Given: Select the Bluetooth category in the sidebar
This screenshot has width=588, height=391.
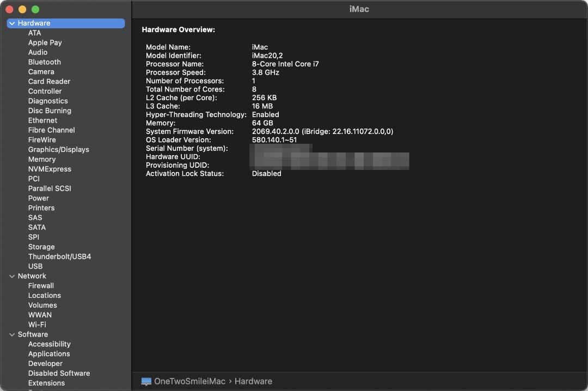Looking at the screenshot, I should pos(44,62).
